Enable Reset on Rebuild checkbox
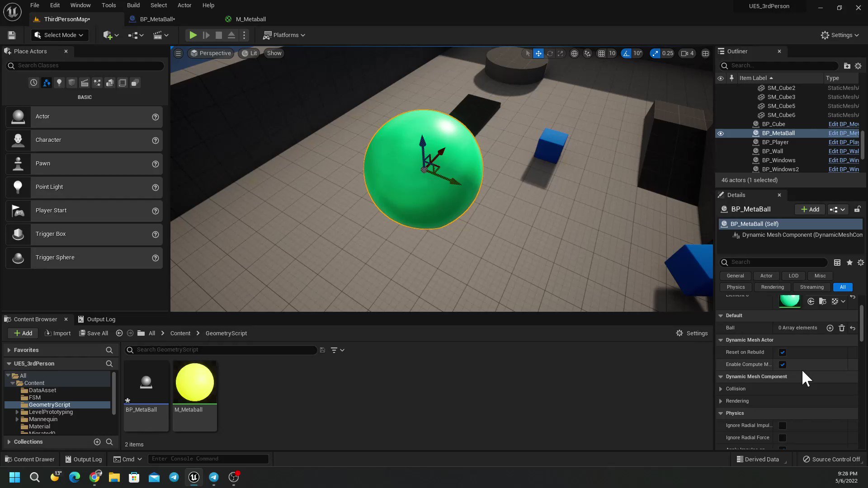The height and width of the screenshot is (488, 868). [783, 352]
